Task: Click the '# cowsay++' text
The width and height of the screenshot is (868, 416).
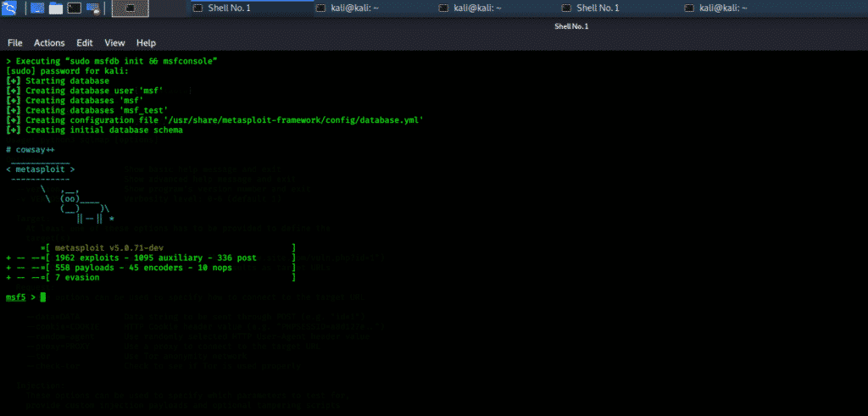Action: [x=31, y=149]
